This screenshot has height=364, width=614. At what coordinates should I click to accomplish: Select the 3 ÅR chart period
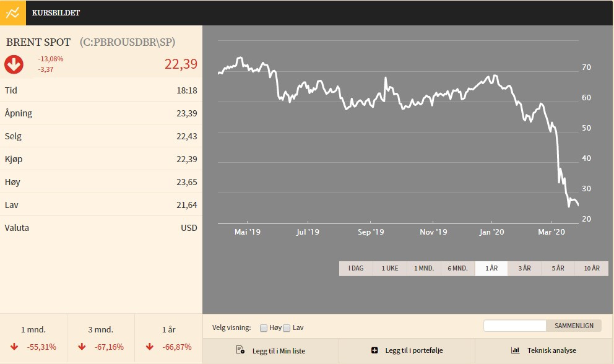click(524, 268)
